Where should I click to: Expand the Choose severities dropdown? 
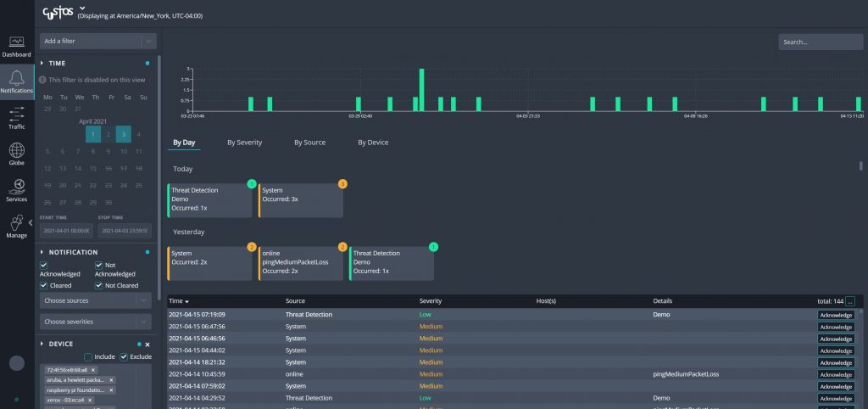coord(97,322)
